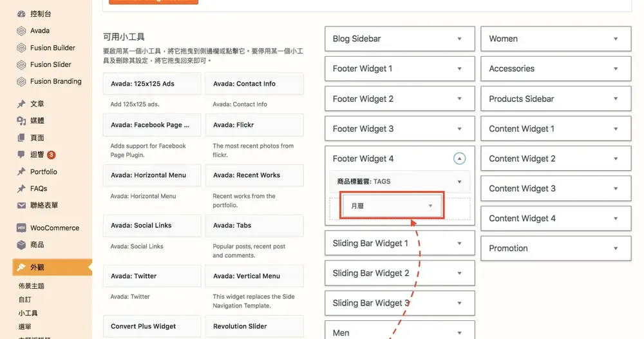Click the FAQs pin icon

click(x=21, y=189)
